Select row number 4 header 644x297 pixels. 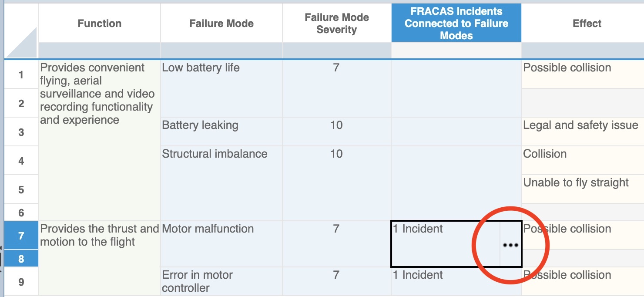(x=21, y=161)
